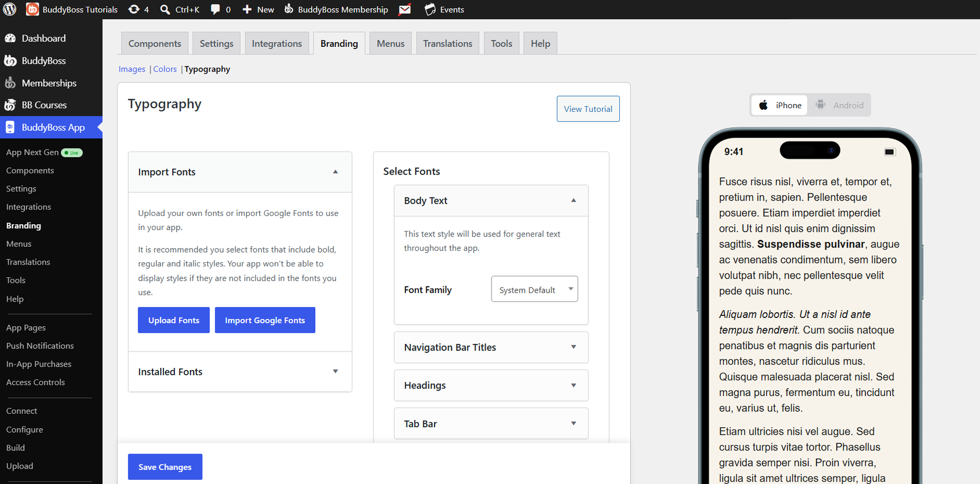Switch preview to iPhone
Image resolution: width=980 pixels, height=484 pixels.
pos(779,105)
